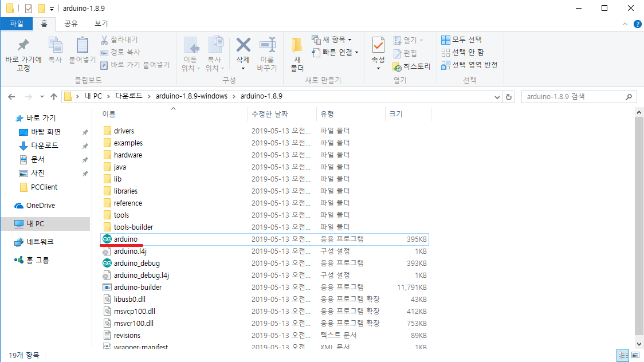
Task: Select arduino-builder application
Action: pos(265,288)
